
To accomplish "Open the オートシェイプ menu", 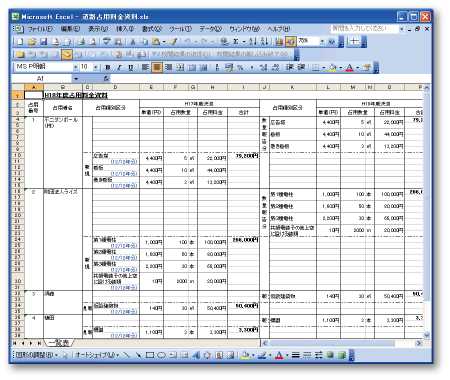I will tap(97, 355).
